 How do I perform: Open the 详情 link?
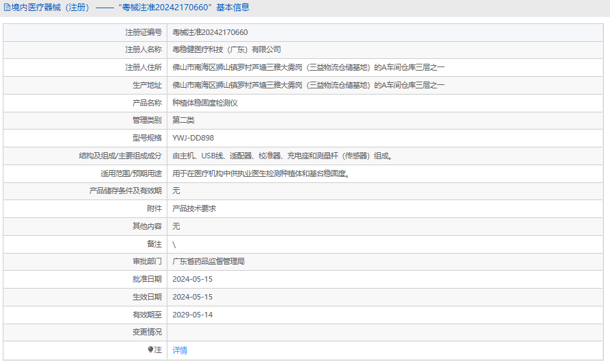point(180,350)
